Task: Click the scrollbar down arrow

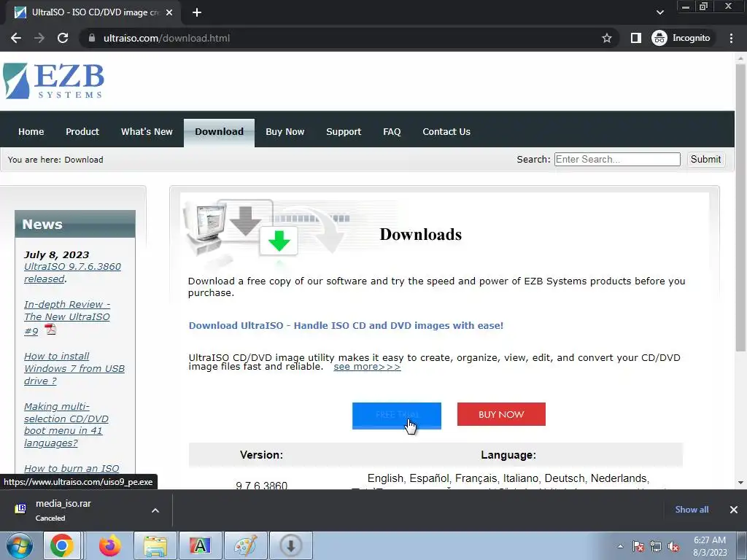Action: coord(740,483)
